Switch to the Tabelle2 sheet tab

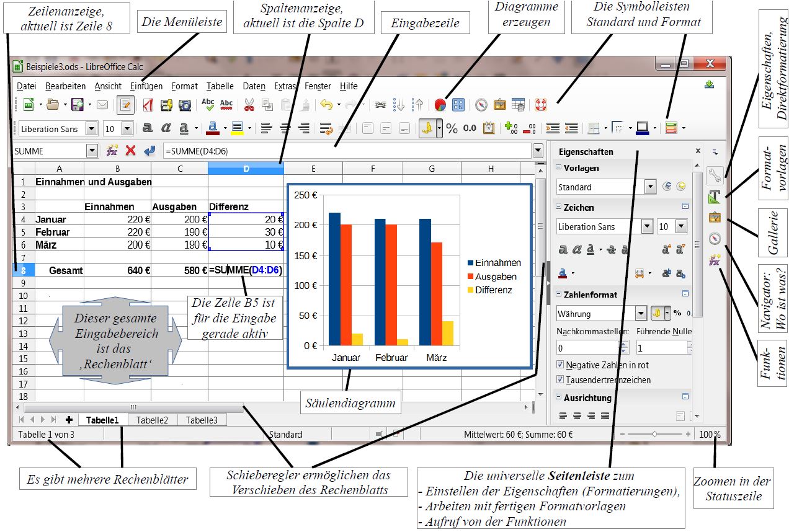(152, 420)
